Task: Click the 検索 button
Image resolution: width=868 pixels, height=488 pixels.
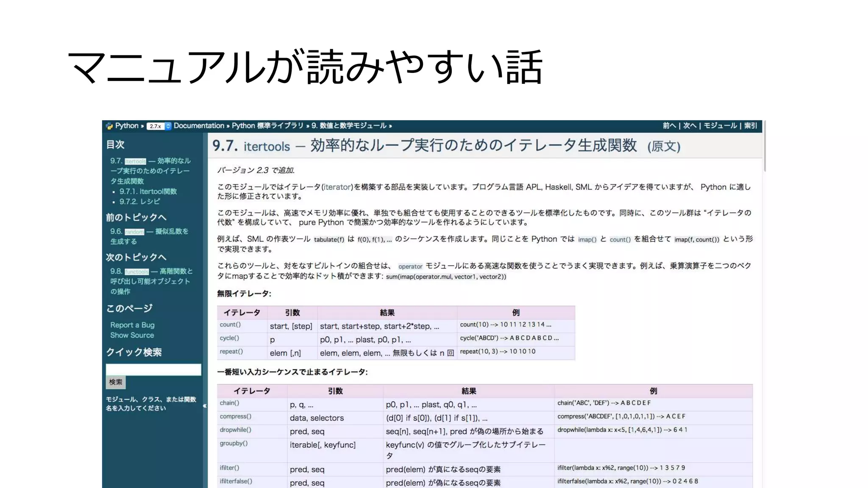Action: [116, 382]
